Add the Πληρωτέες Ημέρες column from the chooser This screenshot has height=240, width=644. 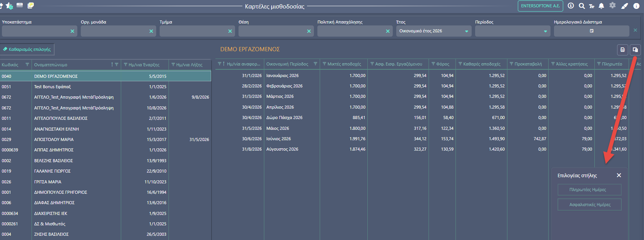(589, 190)
